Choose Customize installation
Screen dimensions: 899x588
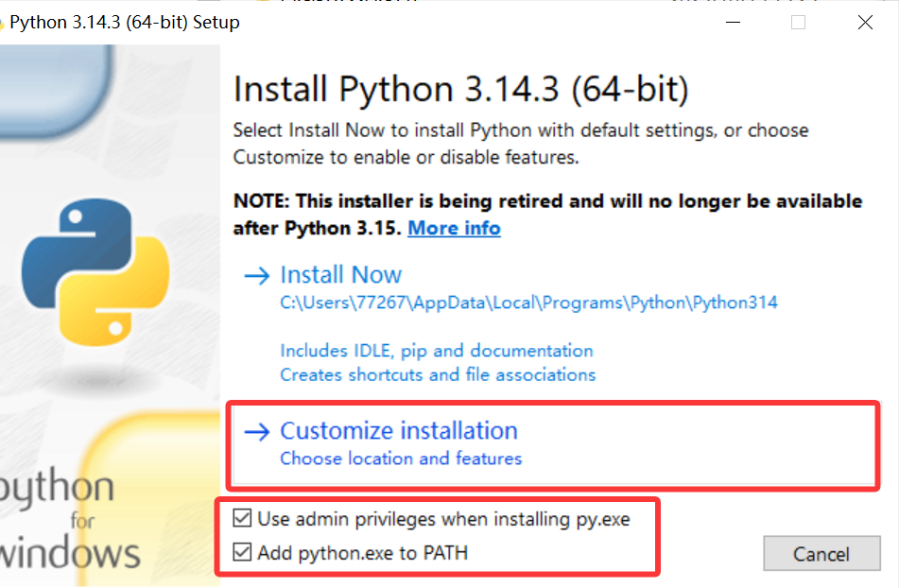399,431
